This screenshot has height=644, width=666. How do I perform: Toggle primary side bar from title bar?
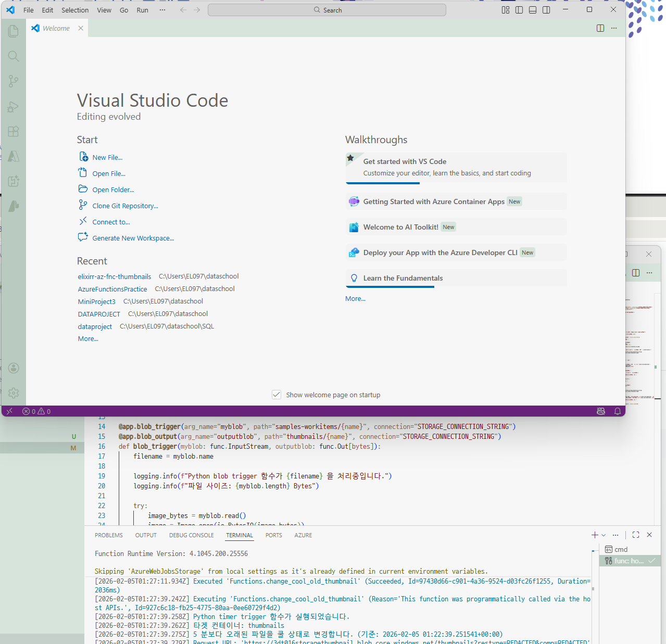(x=519, y=10)
